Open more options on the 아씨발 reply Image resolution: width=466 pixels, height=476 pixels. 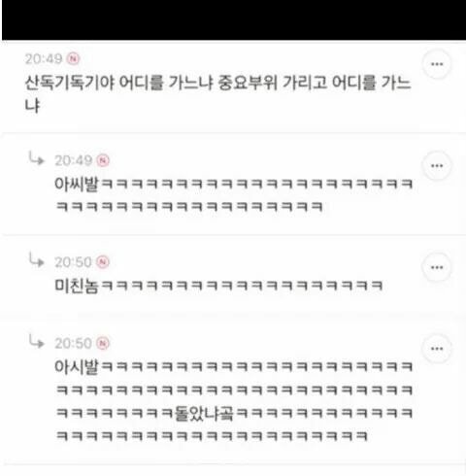tap(437, 166)
